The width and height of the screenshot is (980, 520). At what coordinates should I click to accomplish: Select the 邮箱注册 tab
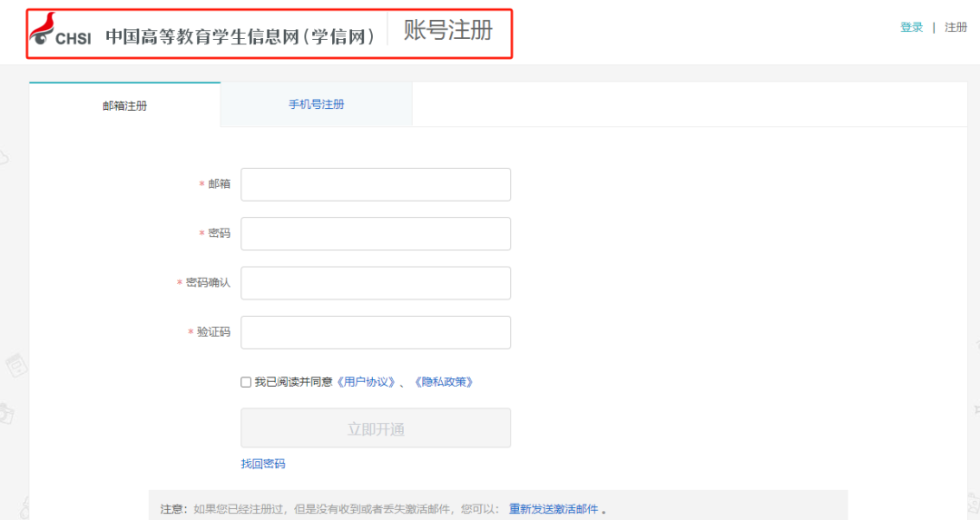tap(125, 105)
